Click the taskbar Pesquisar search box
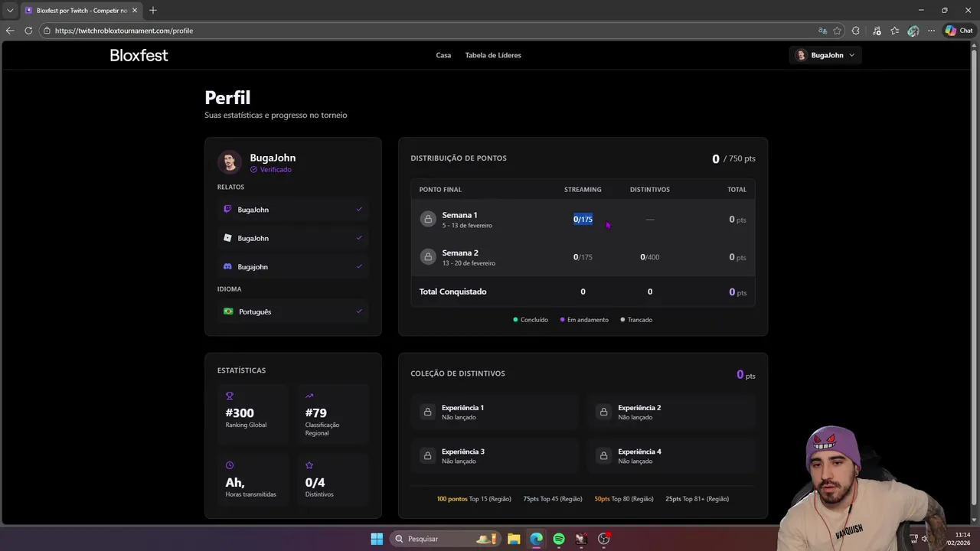 coord(446,539)
